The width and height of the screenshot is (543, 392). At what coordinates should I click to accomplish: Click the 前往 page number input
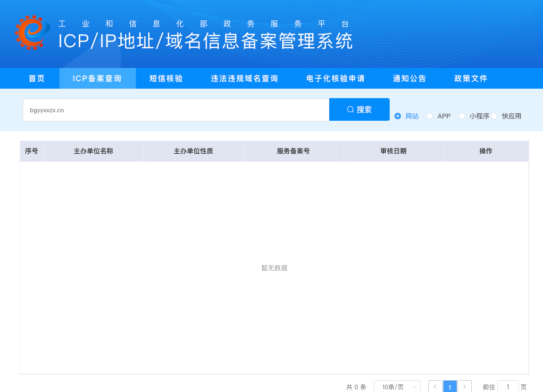[508, 386]
